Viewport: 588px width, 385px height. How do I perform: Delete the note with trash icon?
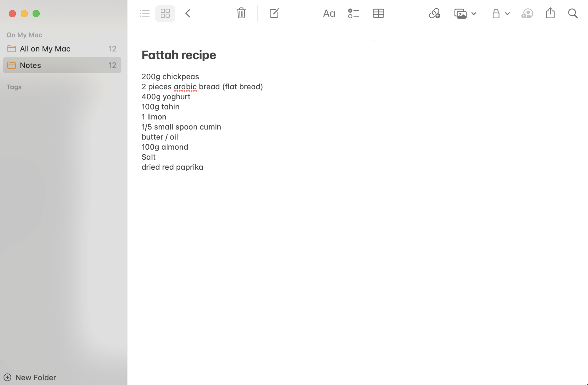(x=241, y=13)
